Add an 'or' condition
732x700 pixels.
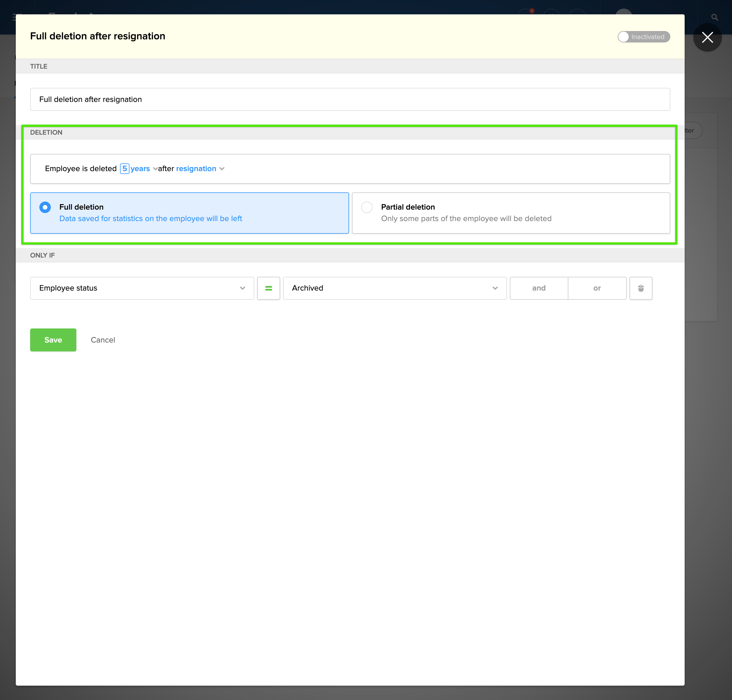point(597,288)
